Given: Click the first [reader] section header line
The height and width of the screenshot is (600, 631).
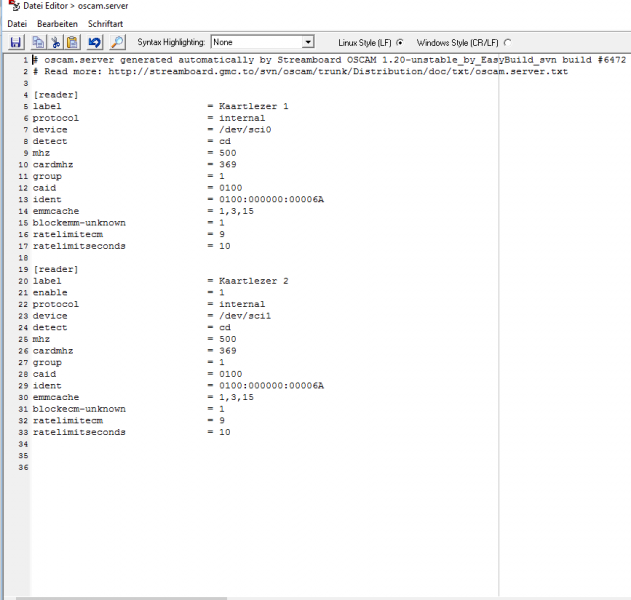Looking at the screenshot, I should click(56, 95).
